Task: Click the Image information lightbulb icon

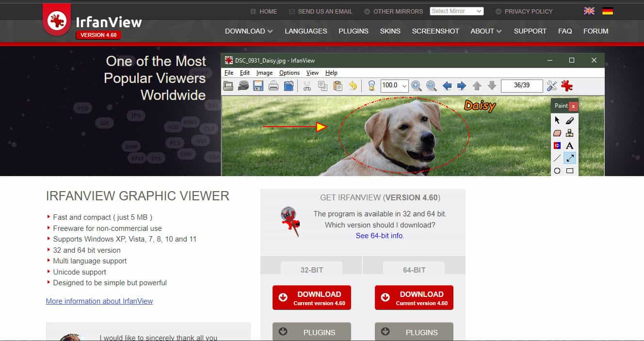Action: pyautogui.click(x=371, y=86)
